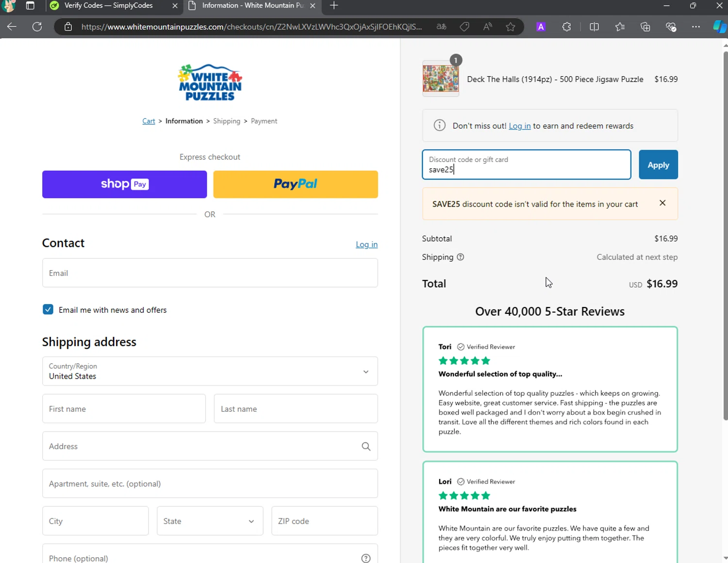Screen dimensions: 728x563
Task: Click the Deck The Halls product name
Action: click(555, 79)
